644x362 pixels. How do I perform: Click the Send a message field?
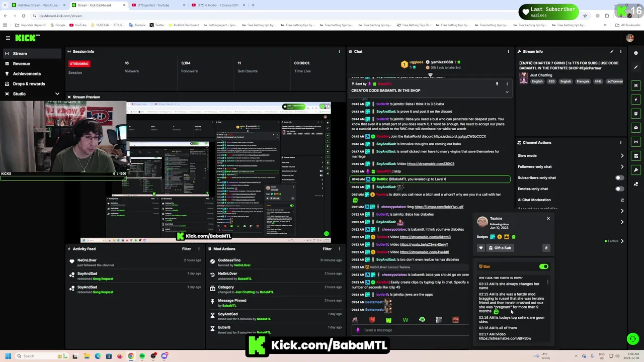click(414, 330)
